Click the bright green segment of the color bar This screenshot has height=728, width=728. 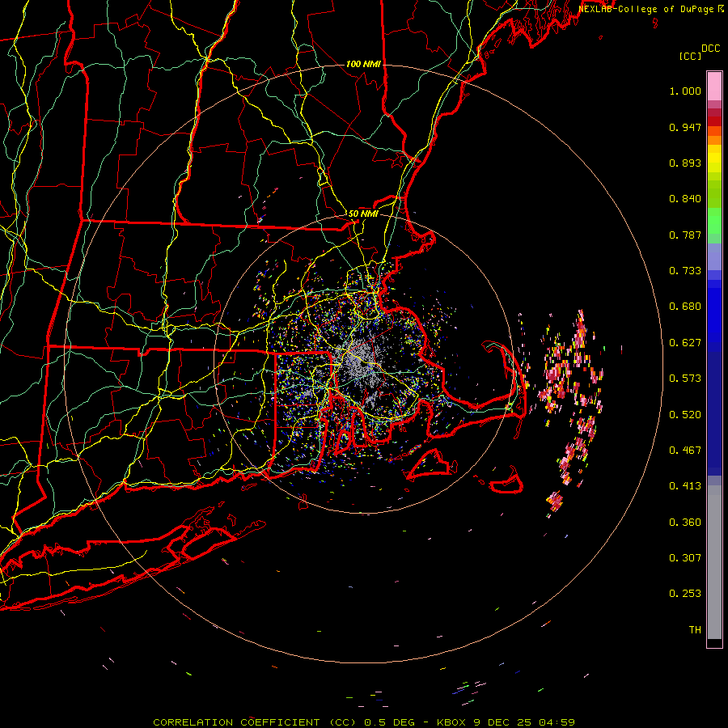[714, 221]
